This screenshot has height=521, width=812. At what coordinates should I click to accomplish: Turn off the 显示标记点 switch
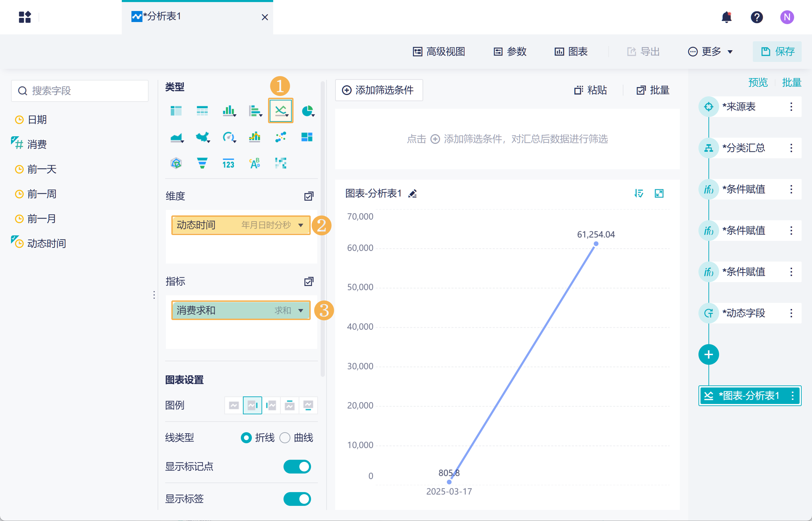tap(297, 467)
